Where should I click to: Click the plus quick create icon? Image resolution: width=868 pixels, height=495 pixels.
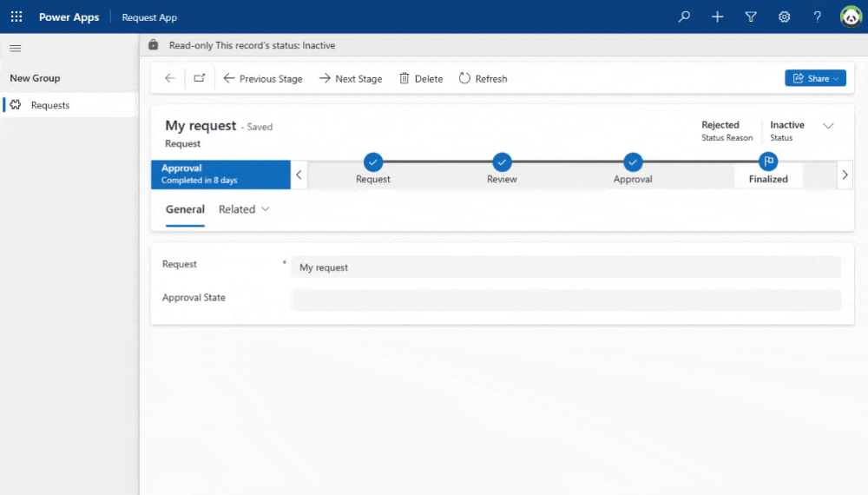718,16
